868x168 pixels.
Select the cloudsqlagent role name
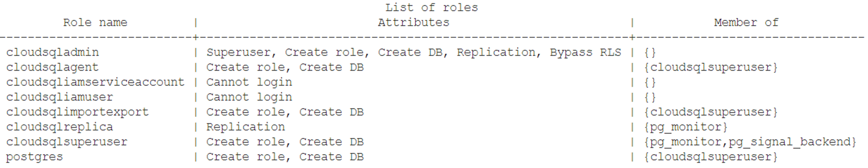click(x=52, y=67)
